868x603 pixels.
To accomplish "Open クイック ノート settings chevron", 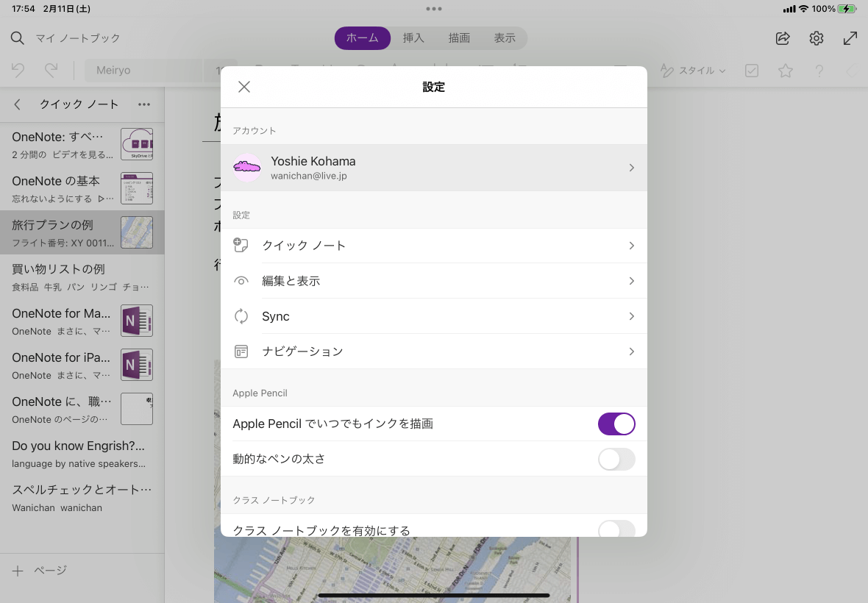I will [x=632, y=246].
